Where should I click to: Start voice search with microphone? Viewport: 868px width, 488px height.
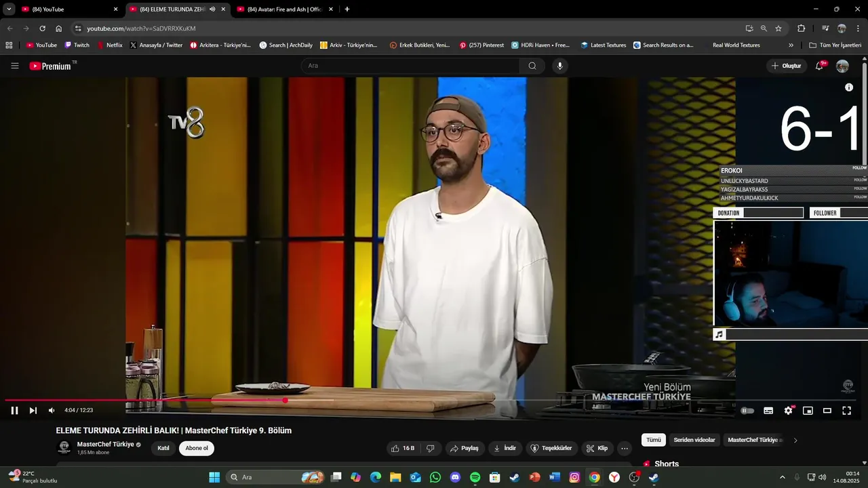[x=559, y=66]
